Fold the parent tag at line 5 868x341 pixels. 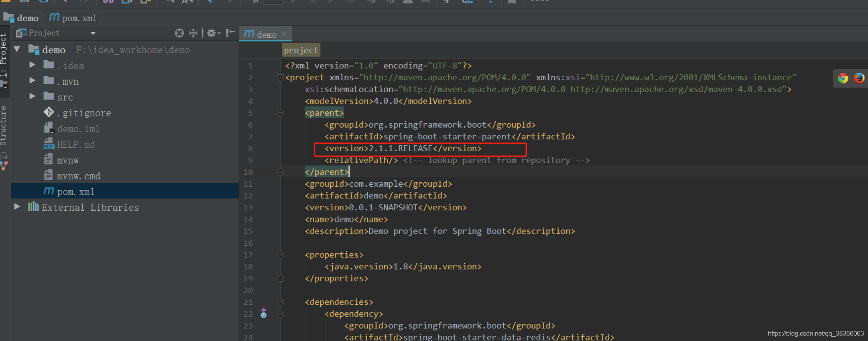(281, 113)
